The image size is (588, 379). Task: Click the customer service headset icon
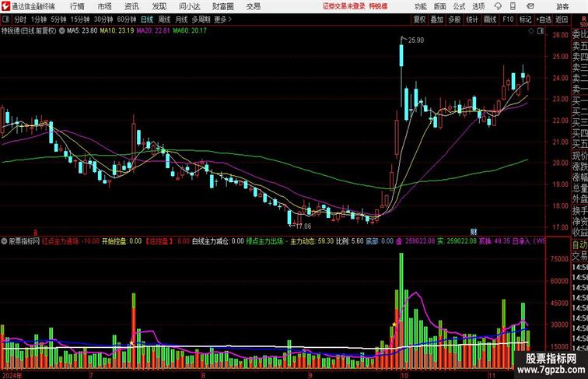(498, 6)
